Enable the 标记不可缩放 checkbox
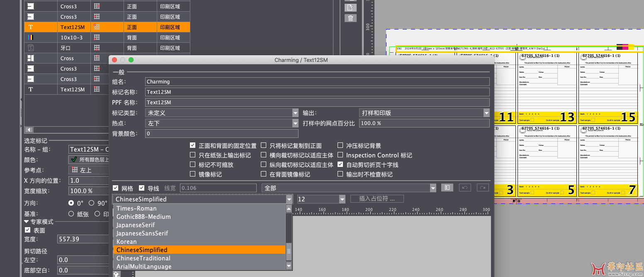The image size is (644, 277). coord(192,164)
